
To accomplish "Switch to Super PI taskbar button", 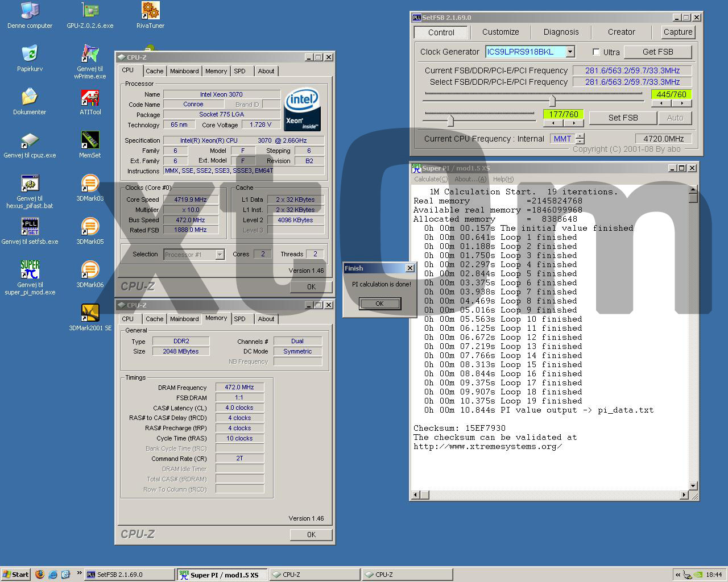I will coord(222,575).
